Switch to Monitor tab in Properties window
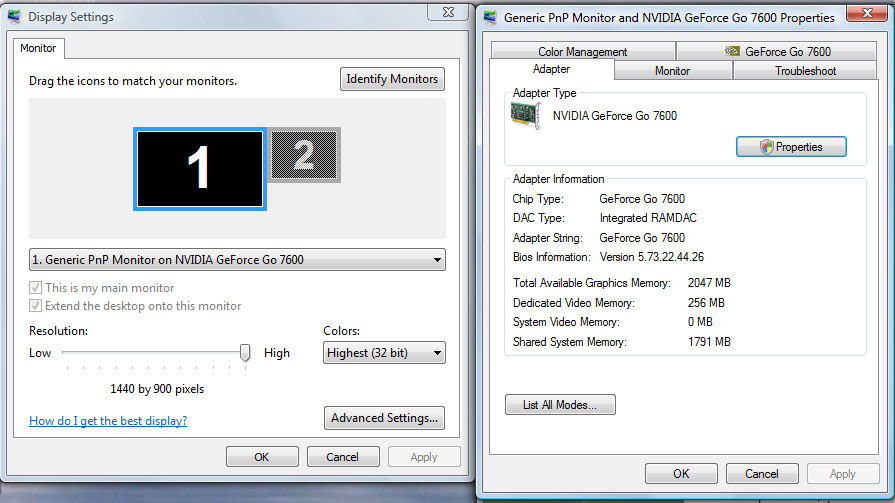 pos(673,71)
